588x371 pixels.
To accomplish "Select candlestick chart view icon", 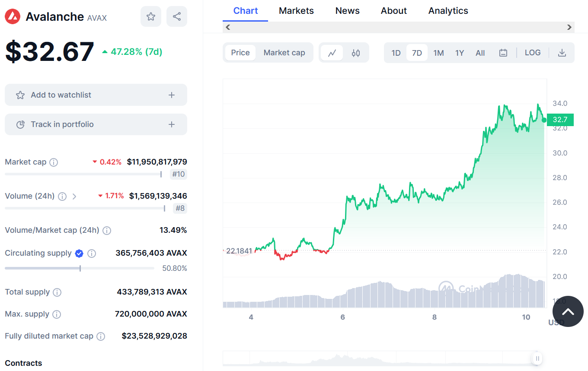I will tap(356, 53).
